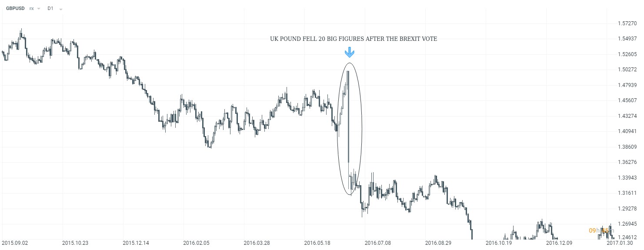This screenshot has height=250, width=644.
Task: Click the 1.40941 price axis label
Action: click(x=627, y=131)
